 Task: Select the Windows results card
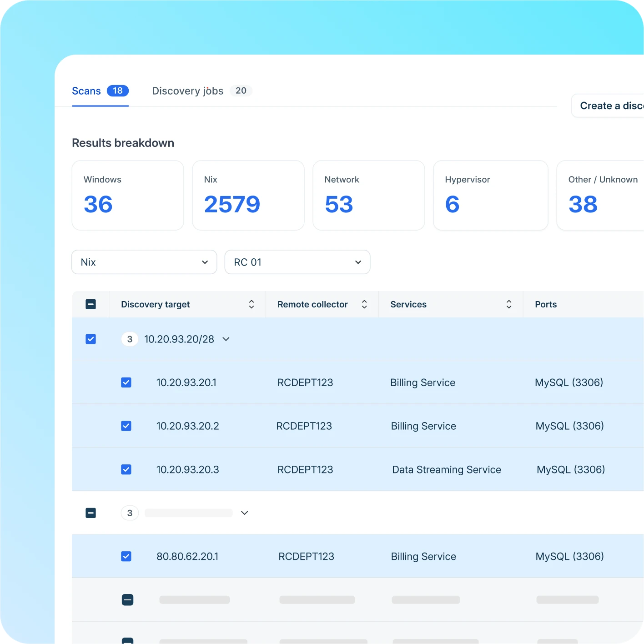128,195
